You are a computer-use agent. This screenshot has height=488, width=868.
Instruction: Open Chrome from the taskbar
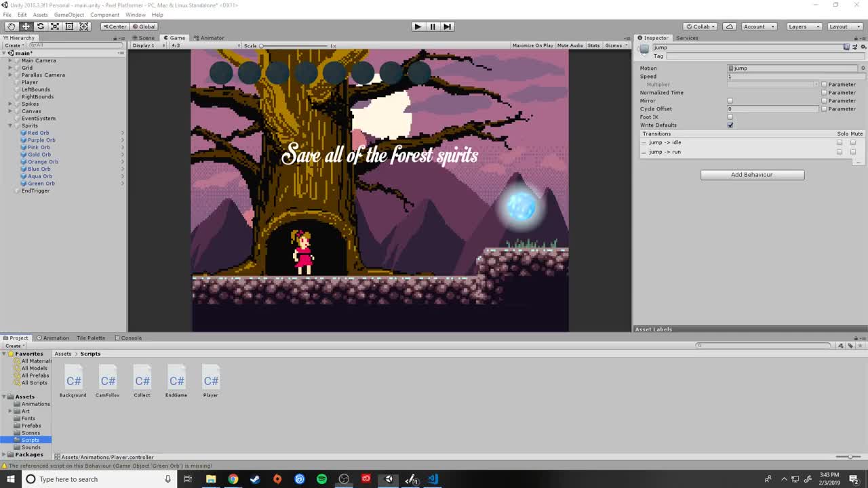[x=233, y=479]
